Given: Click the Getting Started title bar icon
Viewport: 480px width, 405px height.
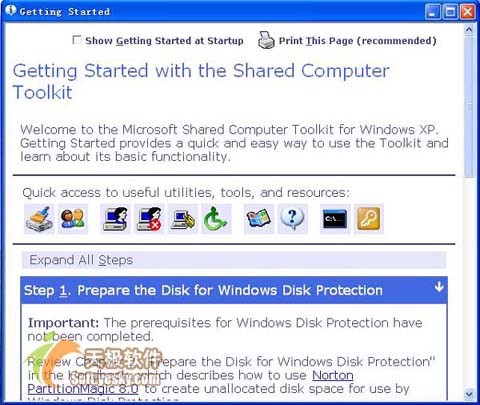Looking at the screenshot, I should point(11,10).
